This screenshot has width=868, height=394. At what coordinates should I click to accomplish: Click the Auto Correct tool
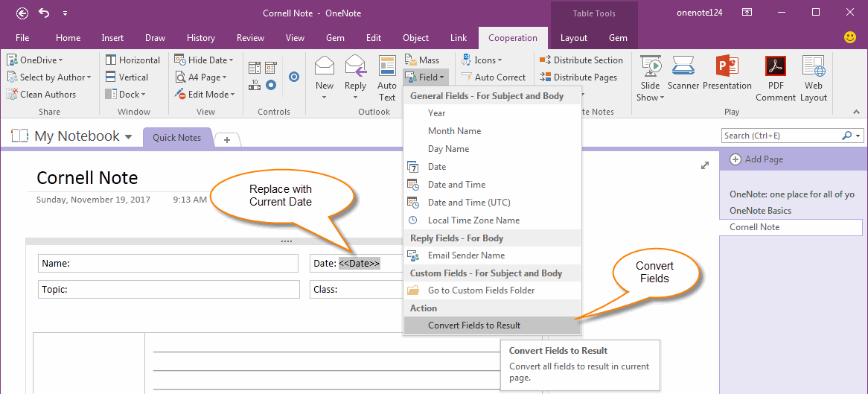494,77
